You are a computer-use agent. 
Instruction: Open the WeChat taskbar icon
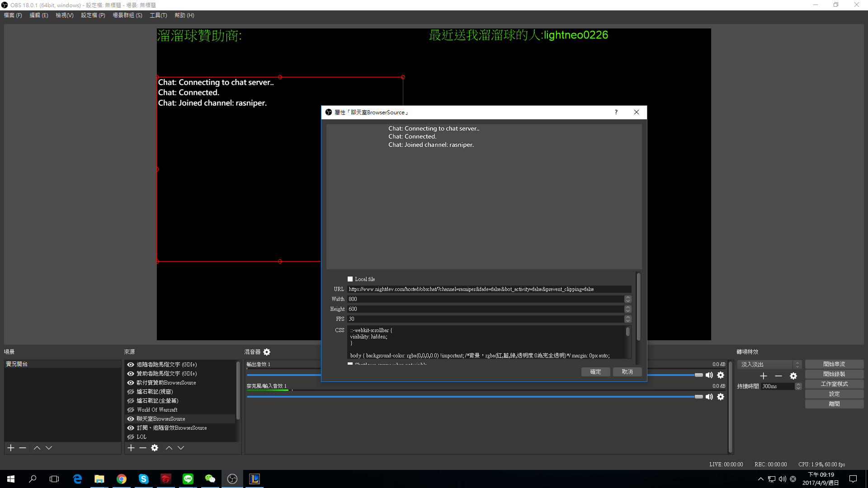(x=210, y=479)
